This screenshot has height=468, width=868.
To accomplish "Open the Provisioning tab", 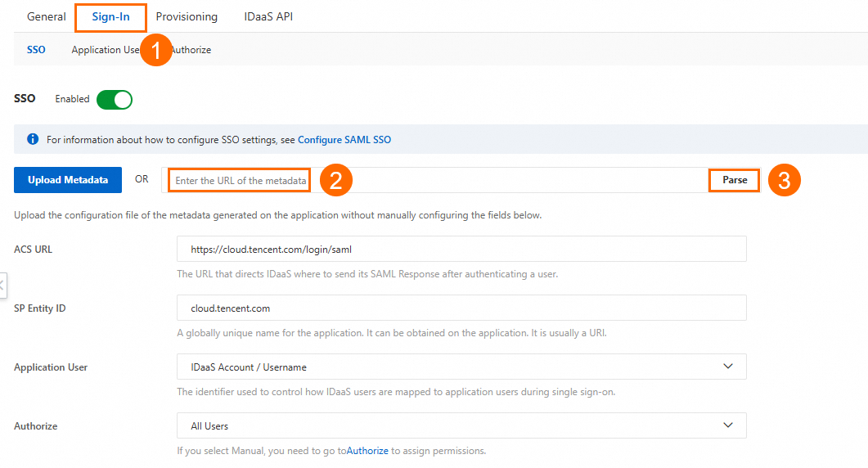I will click(x=187, y=16).
